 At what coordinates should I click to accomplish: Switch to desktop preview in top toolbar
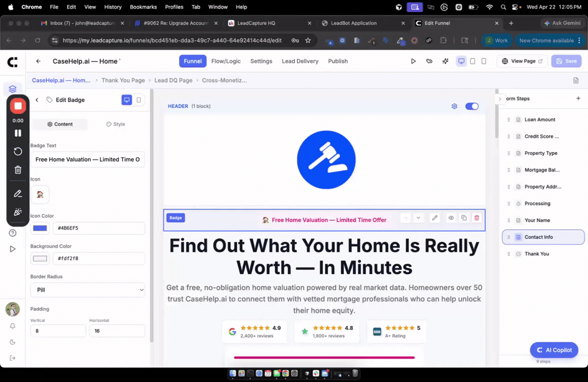pos(461,61)
